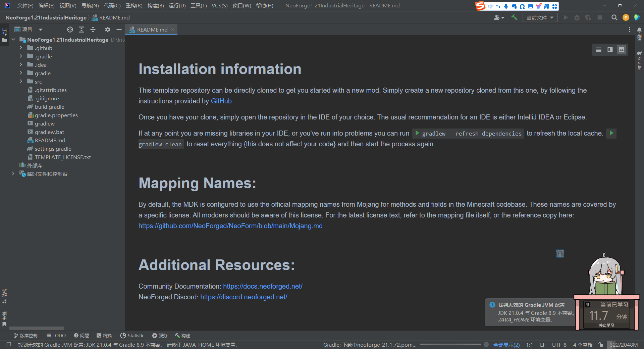644x349 pixels.
Task: Click the GitHub hyperlink in README
Action: 221,101
